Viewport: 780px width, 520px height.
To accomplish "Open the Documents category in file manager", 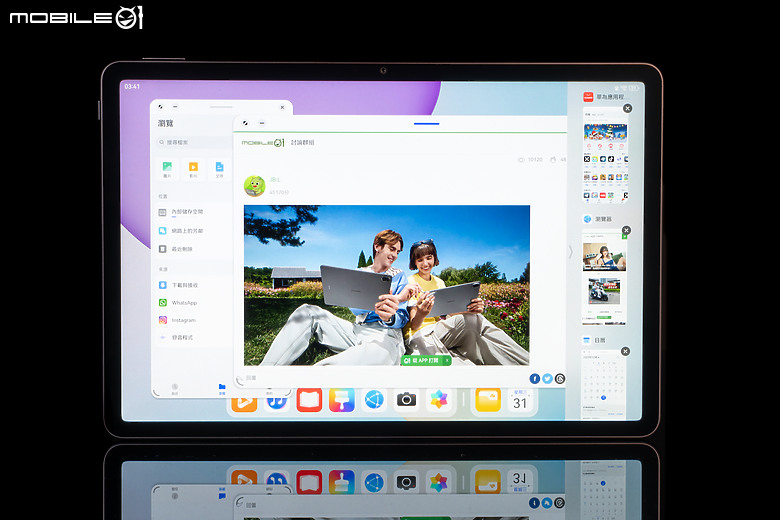I will point(219,169).
